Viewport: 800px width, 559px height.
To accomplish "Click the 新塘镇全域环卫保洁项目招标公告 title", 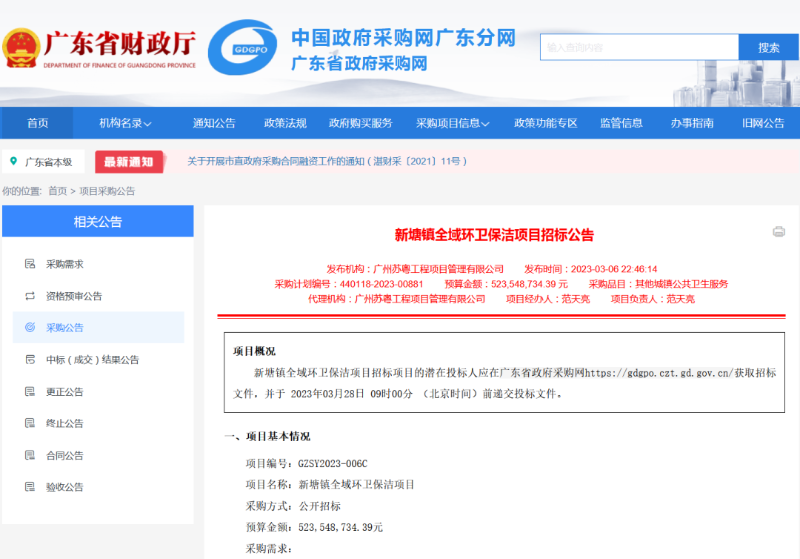I will pyautogui.click(x=494, y=235).
